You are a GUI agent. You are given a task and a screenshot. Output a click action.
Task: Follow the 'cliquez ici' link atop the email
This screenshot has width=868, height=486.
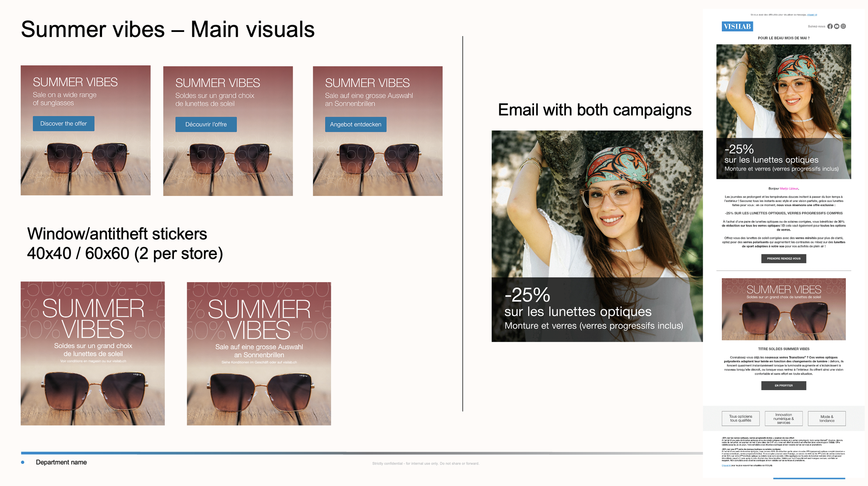coord(812,15)
